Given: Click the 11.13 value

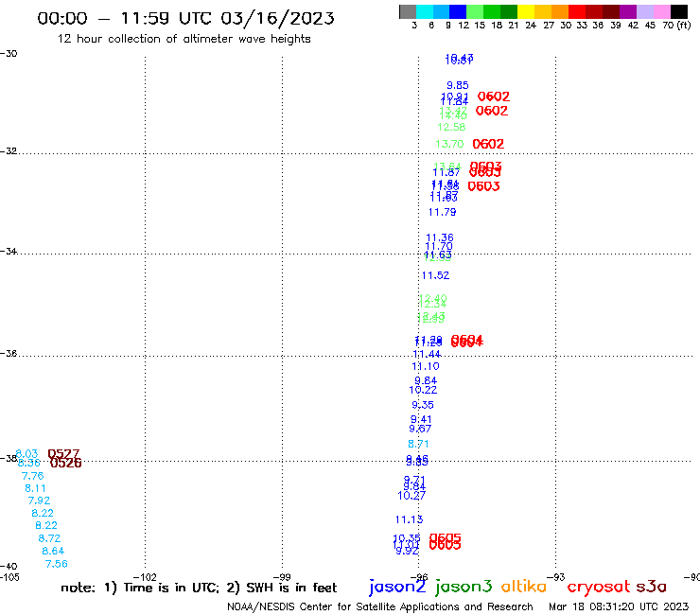Looking at the screenshot, I should 409,519.
